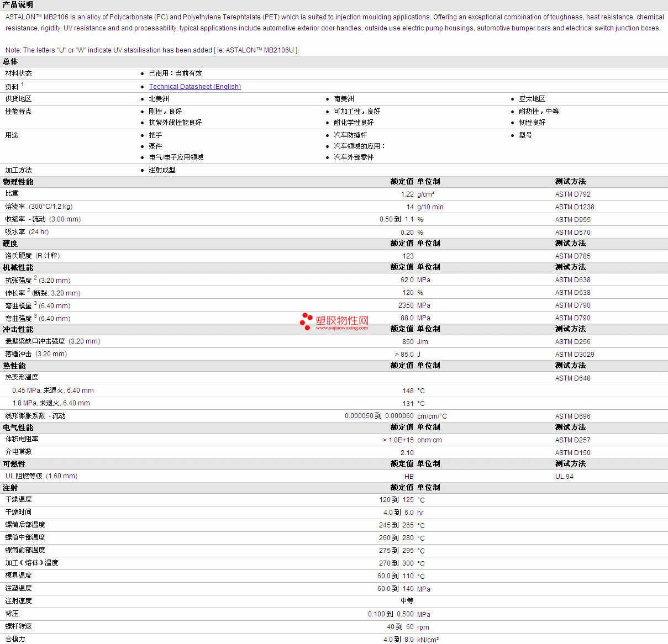Click 模具温度 range 60.0 到 110
Screen dimensions: 668x644
tap(396, 576)
